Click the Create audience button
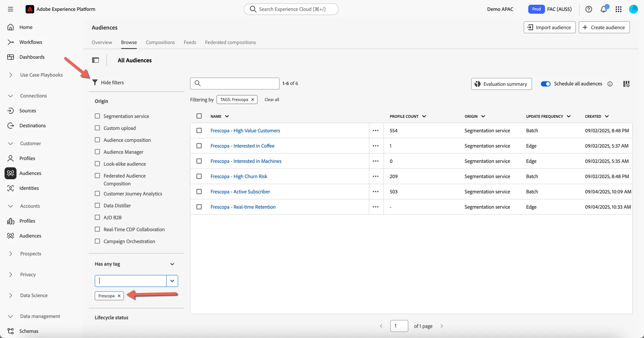 click(x=604, y=27)
